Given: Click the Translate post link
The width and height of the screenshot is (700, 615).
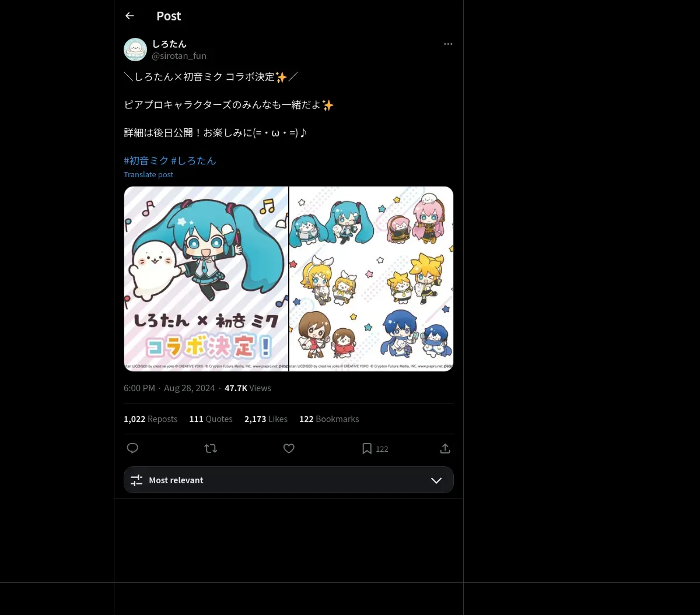Looking at the screenshot, I should click(148, 174).
